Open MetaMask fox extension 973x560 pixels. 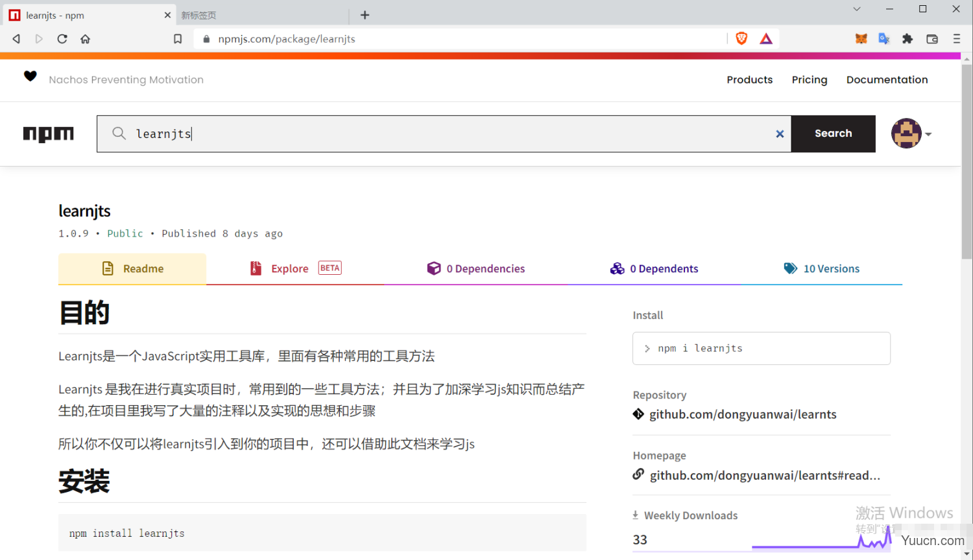861,39
